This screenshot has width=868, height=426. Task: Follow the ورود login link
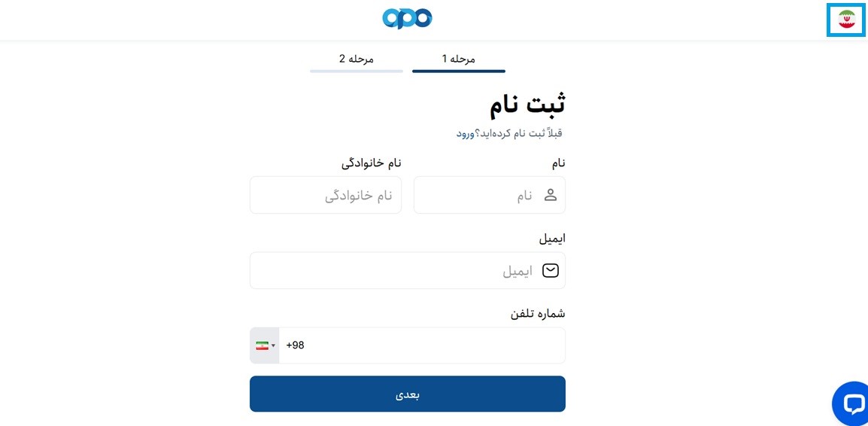tap(465, 133)
